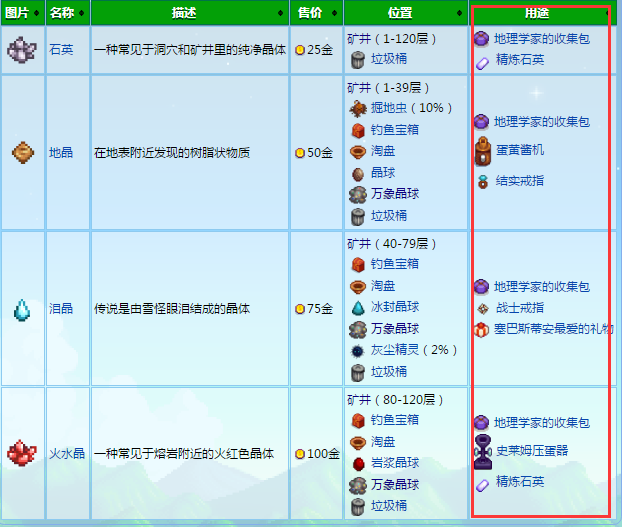This screenshot has height=527, width=622.
Task: Open the 结实戒指 link
Action: 520,181
